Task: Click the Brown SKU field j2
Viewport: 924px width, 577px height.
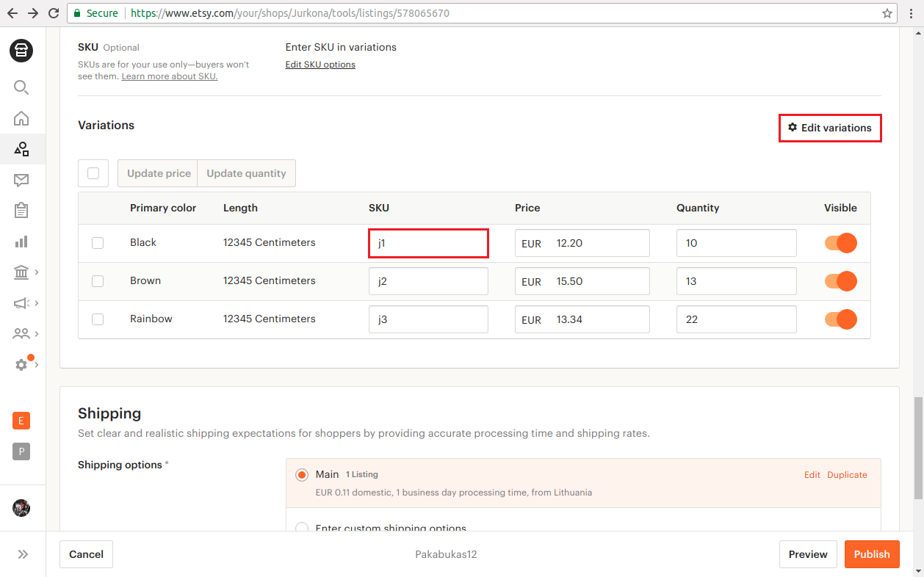Action: [428, 281]
